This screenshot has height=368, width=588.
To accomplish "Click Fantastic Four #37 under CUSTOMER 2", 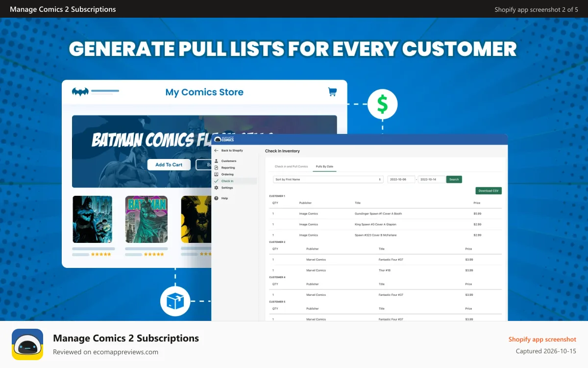I will [391, 260].
